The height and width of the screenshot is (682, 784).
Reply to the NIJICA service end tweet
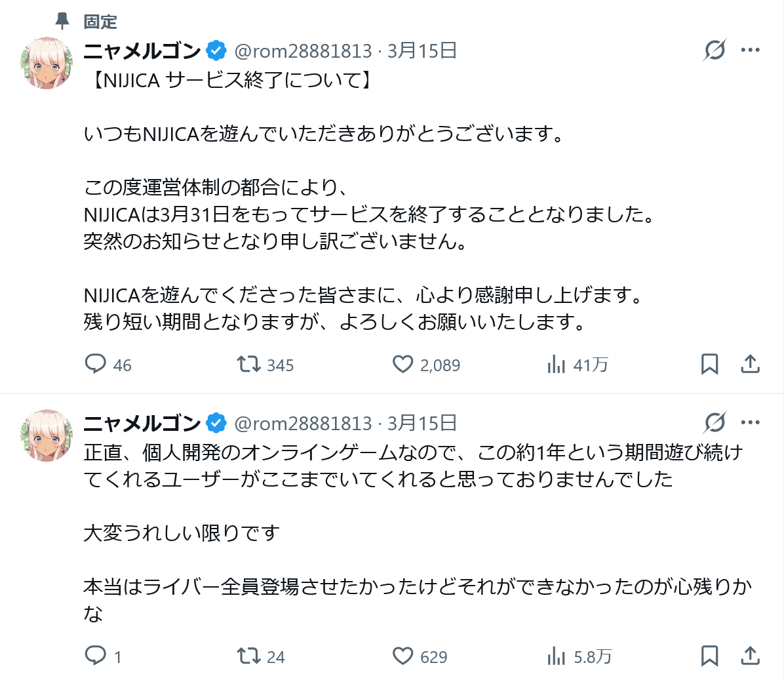96,364
